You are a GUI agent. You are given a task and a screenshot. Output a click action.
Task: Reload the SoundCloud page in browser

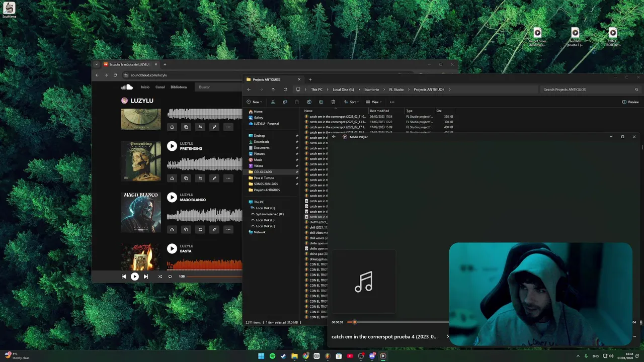115,75
